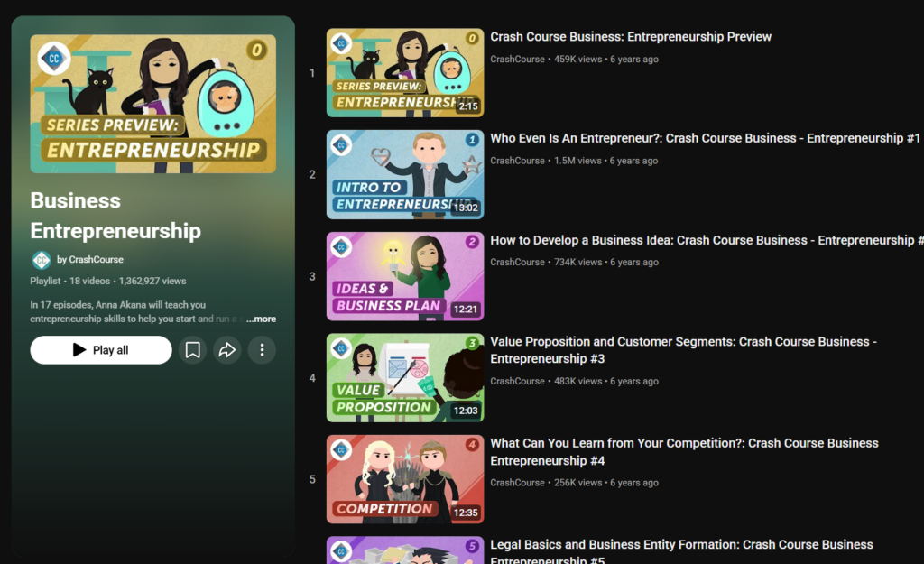
Task: Open 'Crash Course Business: Entrepreneurship Preview' title
Action: click(x=631, y=36)
